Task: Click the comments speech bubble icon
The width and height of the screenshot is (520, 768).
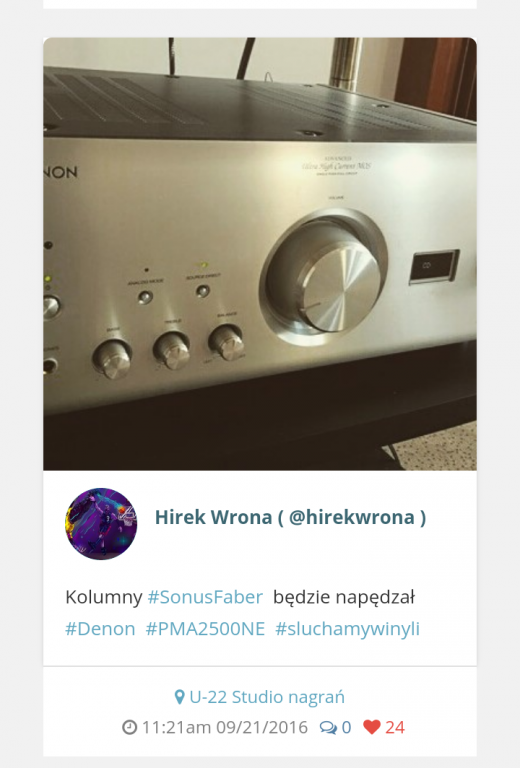Action: (x=328, y=728)
